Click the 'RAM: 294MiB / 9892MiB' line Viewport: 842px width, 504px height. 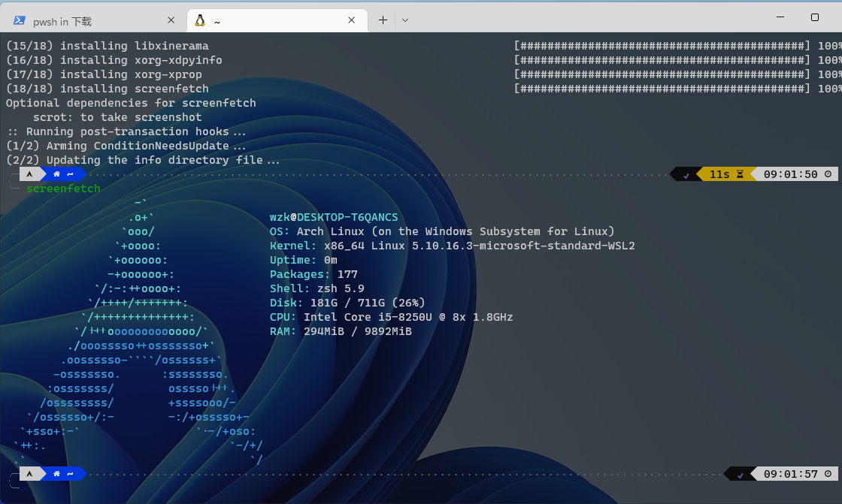(x=341, y=331)
